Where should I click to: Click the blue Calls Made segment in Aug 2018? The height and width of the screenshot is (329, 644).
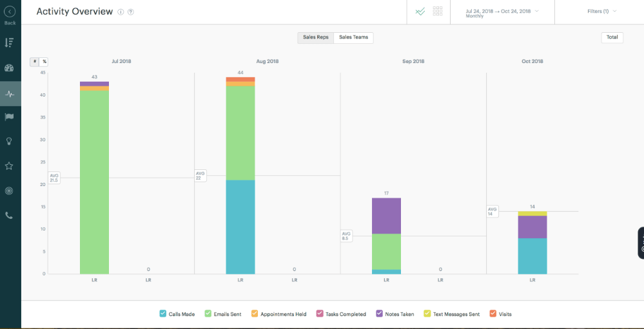pyautogui.click(x=240, y=227)
